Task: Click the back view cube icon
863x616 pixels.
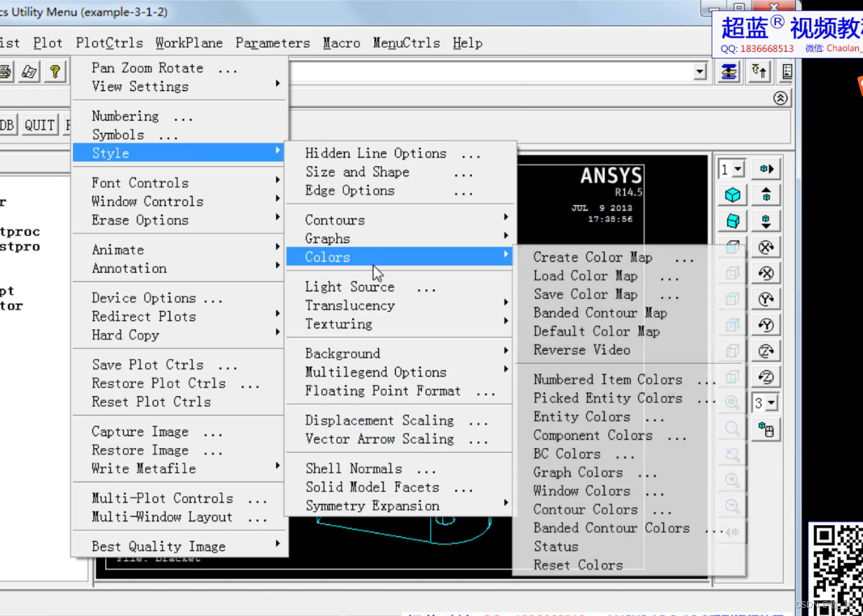Action: point(732,272)
